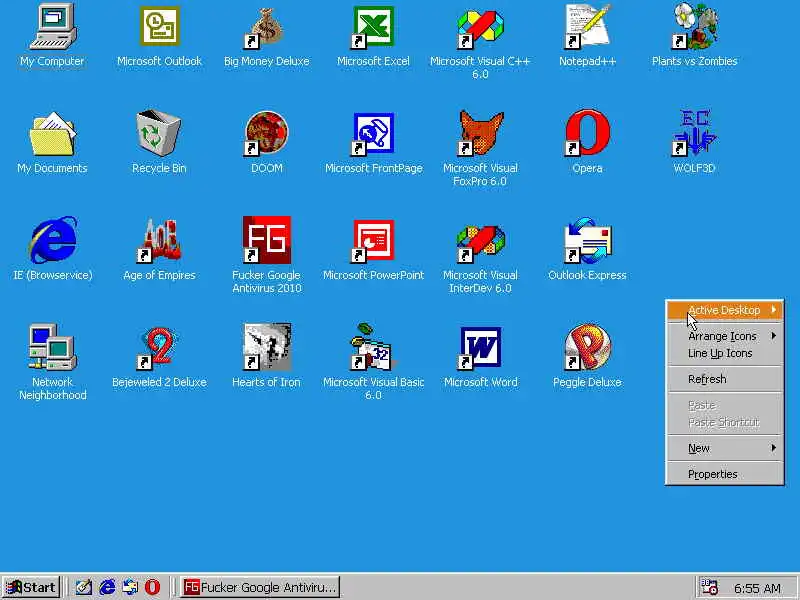Viewport: 800px width, 600px height.
Task: Click the Show Desktop quick launch icon
Action: [84, 587]
